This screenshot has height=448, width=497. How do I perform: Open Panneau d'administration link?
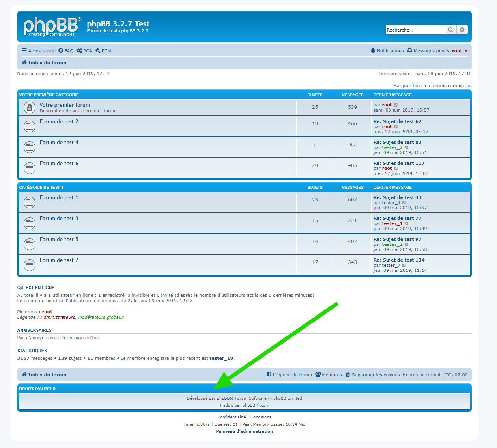pyautogui.click(x=244, y=431)
